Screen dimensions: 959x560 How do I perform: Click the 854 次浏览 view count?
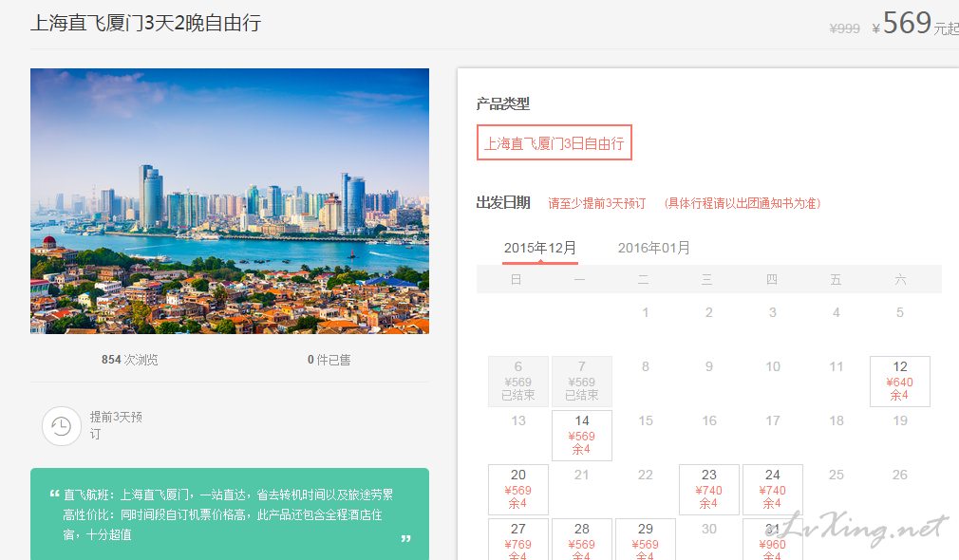[130, 360]
